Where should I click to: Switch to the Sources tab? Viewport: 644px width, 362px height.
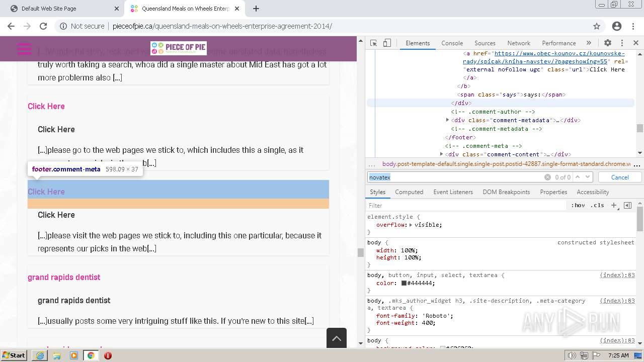click(x=485, y=43)
